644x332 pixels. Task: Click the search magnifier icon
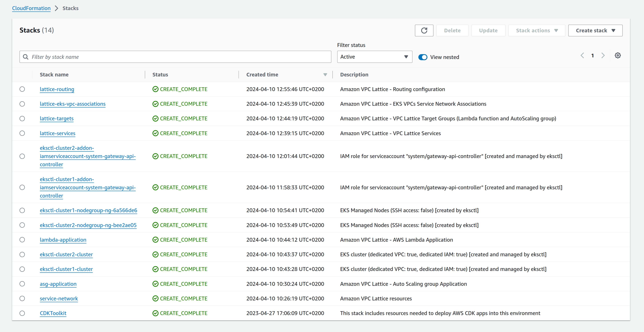click(25, 57)
